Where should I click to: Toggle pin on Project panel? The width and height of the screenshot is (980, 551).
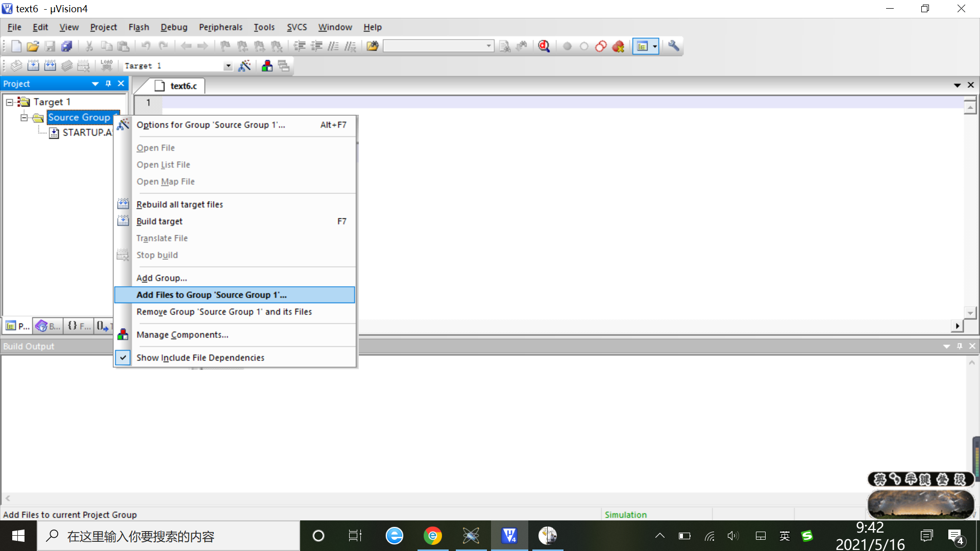[108, 84]
